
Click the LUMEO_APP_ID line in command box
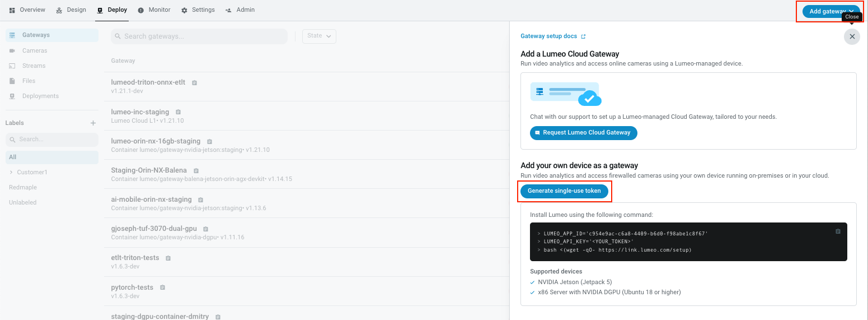(x=626, y=233)
